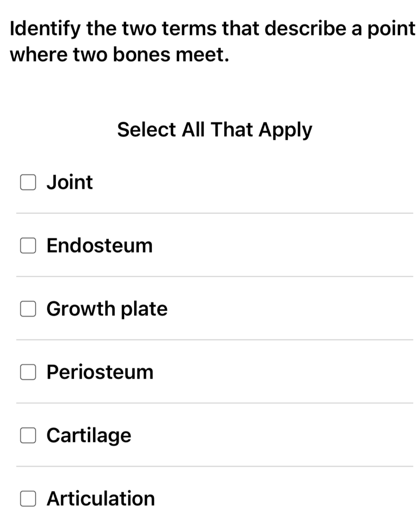
Task: Click the Cartilage label text
Action: point(89,435)
